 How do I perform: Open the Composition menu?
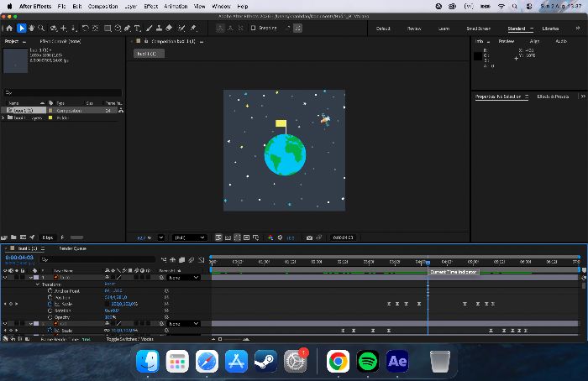point(102,7)
